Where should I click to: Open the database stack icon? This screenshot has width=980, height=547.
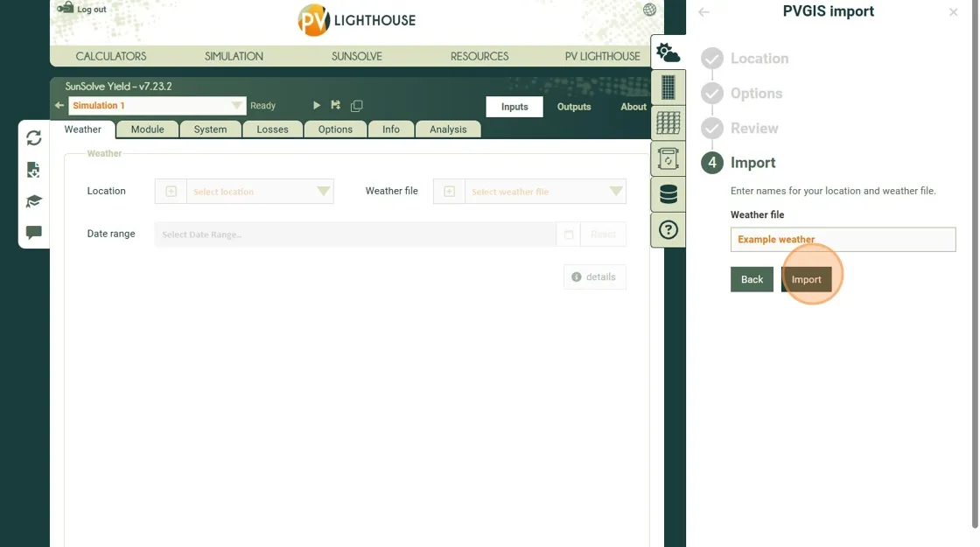[668, 194]
